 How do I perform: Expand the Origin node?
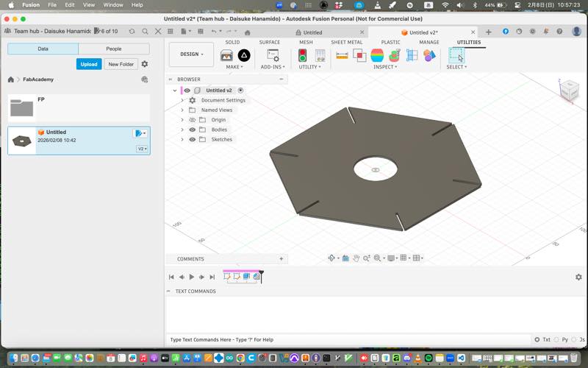click(x=182, y=120)
